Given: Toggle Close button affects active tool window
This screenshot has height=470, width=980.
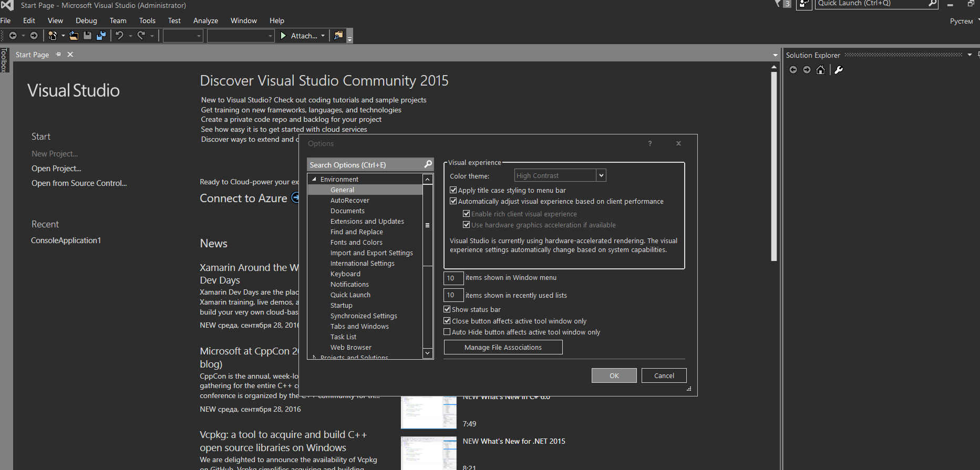Looking at the screenshot, I should (447, 321).
